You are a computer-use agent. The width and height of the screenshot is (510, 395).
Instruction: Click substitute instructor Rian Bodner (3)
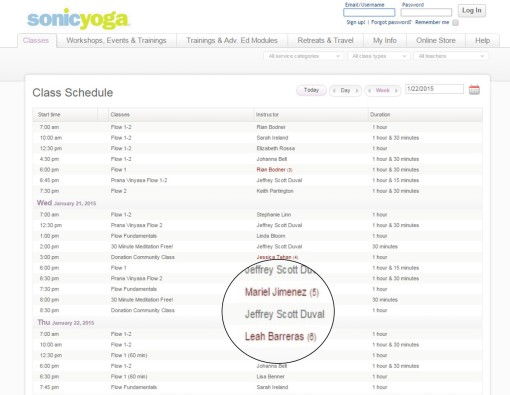[274, 170]
